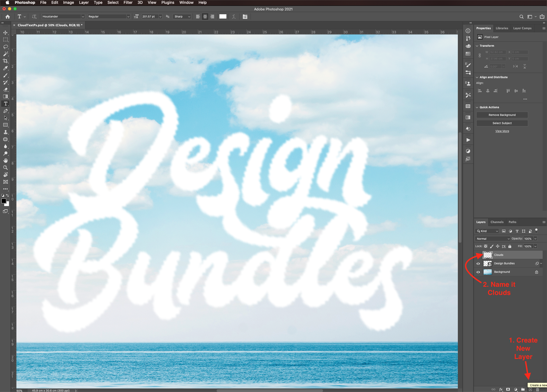The image size is (547, 392).
Task: Hide the Background layer
Action: pos(478,272)
